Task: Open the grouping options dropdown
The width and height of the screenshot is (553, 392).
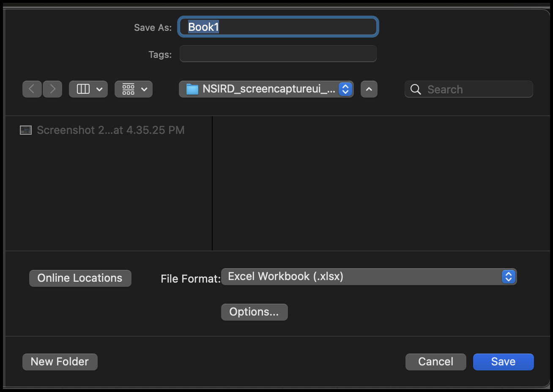Action: [x=134, y=89]
